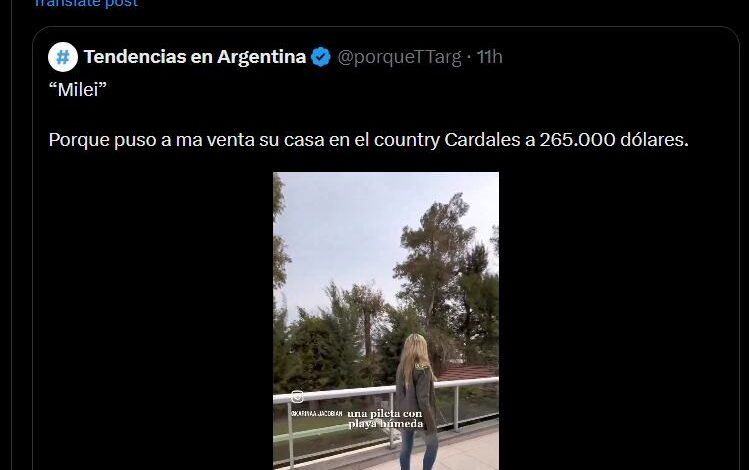This screenshot has width=749, height=470.
Task: Click the Tendencias en Argentina account name
Action: (195, 57)
